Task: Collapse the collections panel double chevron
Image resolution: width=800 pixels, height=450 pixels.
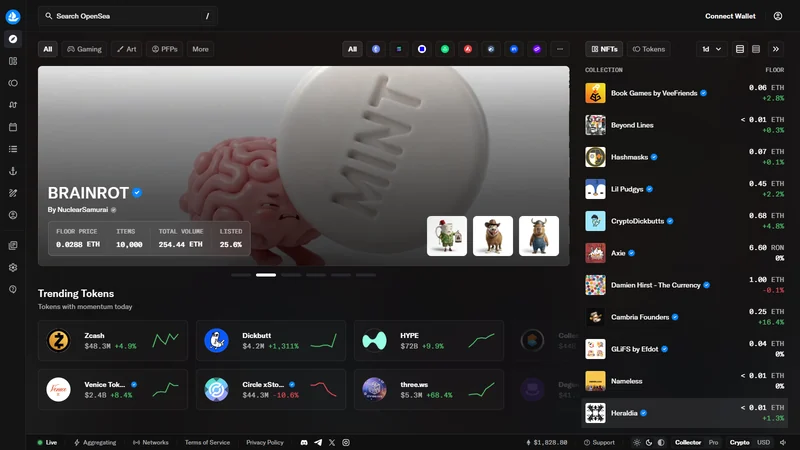Action: click(776, 49)
